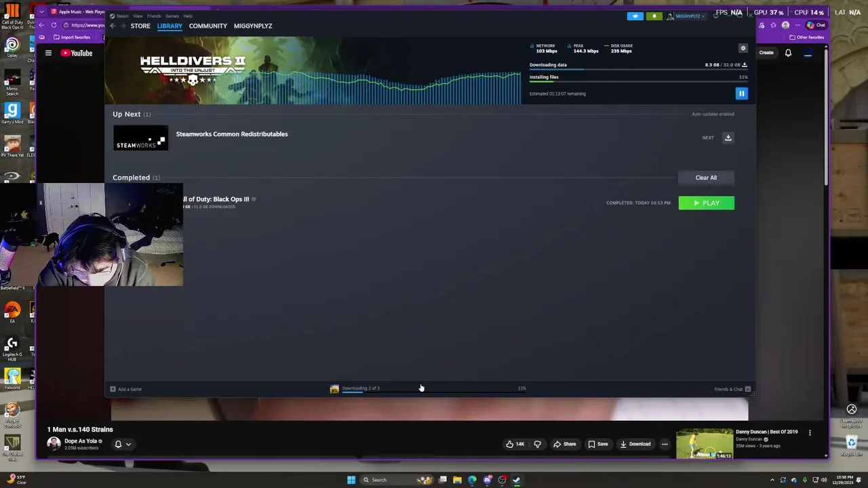Click Import favorites in browser bar
868x488 pixels.
pos(72,37)
